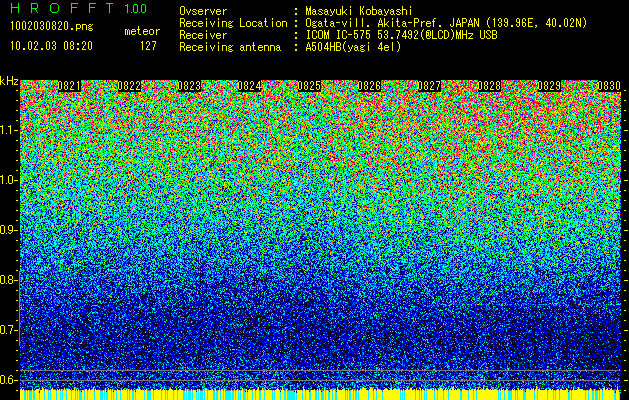Click the Ogata-vill. Akita-Pref. JAPAN location text

click(x=446, y=23)
